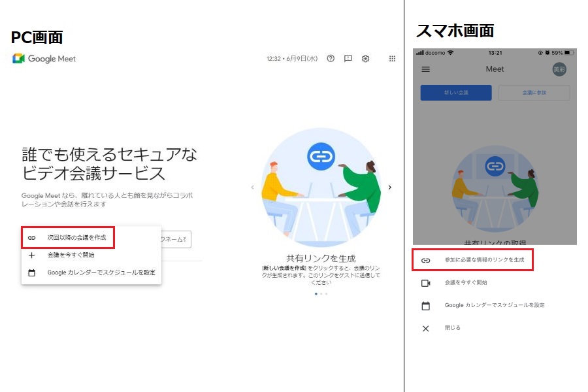Tap the blue 新しい会議 button
Image resolution: width=588 pixels, height=392 pixels.
[x=455, y=93]
